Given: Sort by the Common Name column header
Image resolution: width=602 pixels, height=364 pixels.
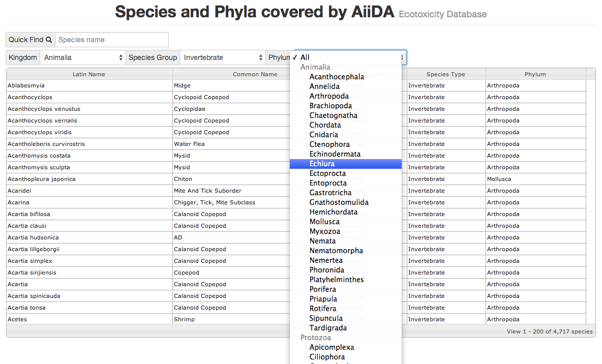Looking at the screenshot, I should point(255,74).
